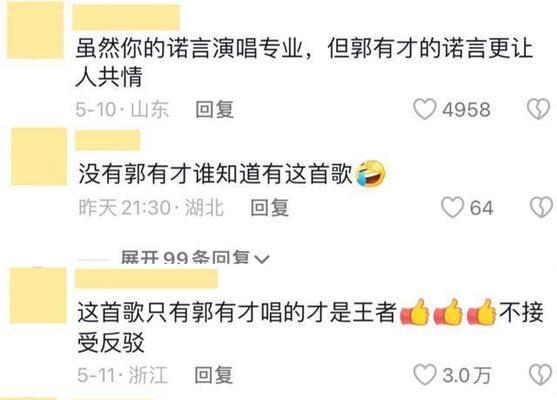
Task: Click the chevron next to 展开99条回复
Action: 262,259
